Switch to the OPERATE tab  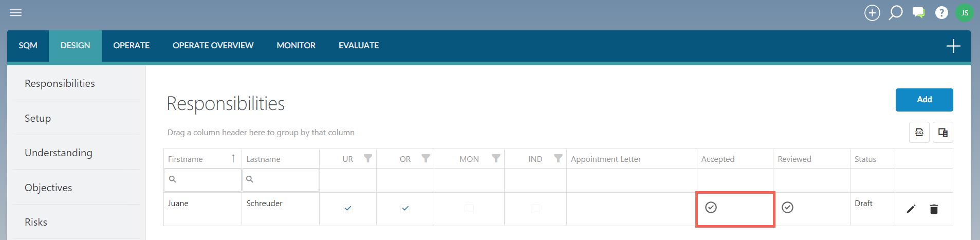coord(132,45)
